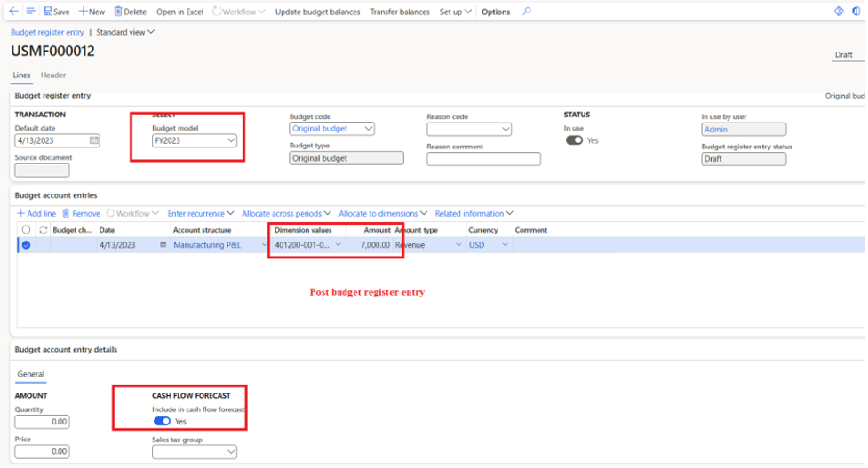The image size is (868, 468).
Task: Open the Reason code dropdown
Action: [x=506, y=130]
